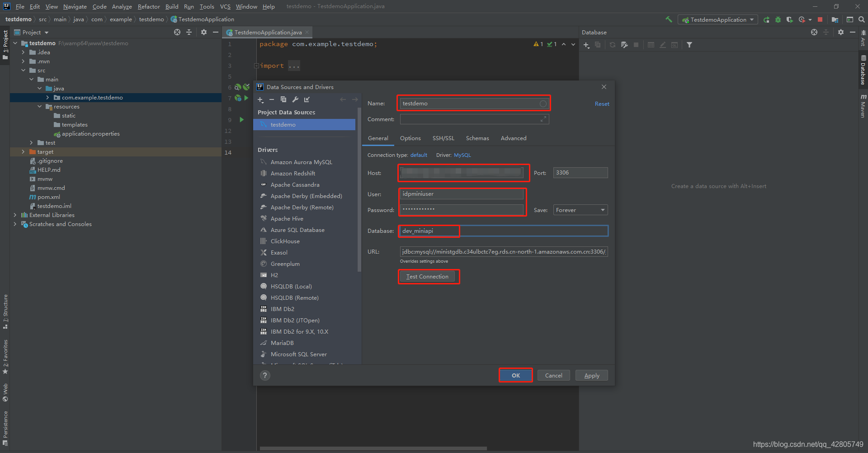Click the Port input field
The height and width of the screenshot is (453, 868).
pos(580,173)
